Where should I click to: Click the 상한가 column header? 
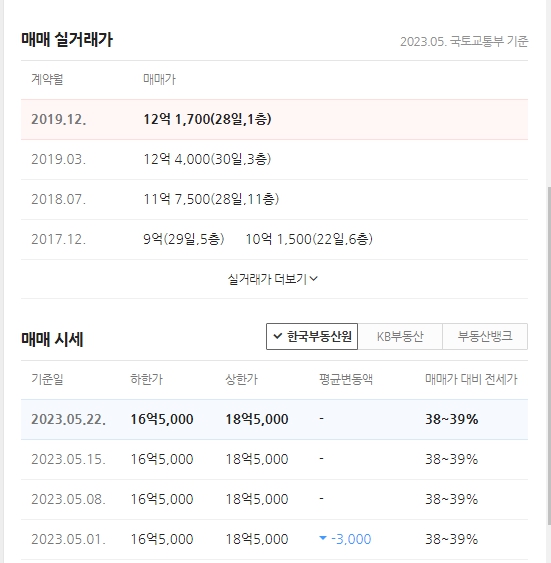(242, 379)
